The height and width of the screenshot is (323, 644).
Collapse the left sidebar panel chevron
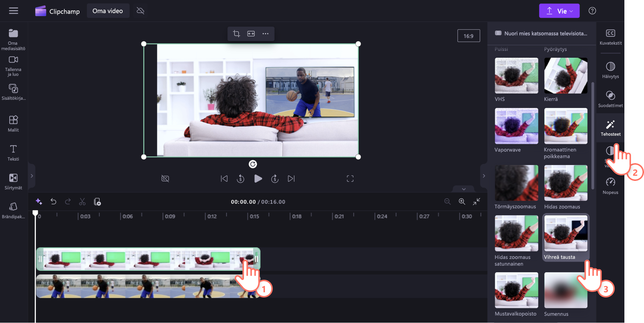pos(32,176)
